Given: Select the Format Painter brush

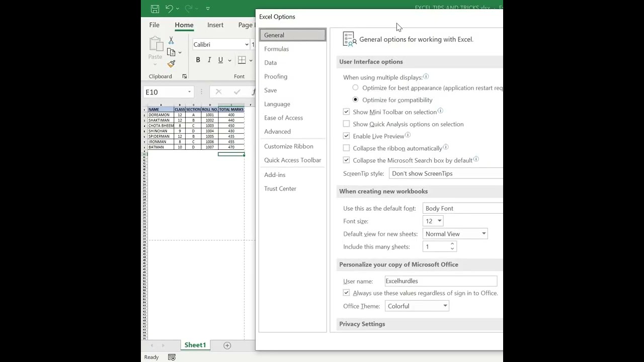Looking at the screenshot, I should pos(171,64).
